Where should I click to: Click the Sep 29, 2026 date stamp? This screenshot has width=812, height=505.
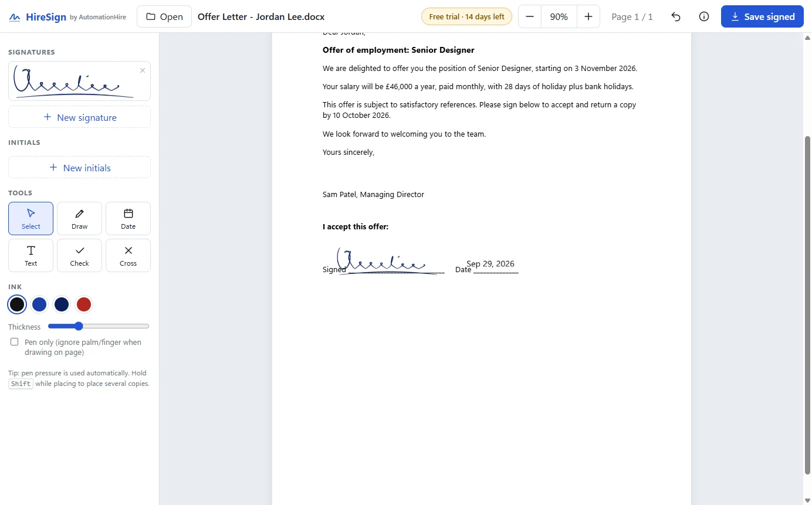490,264
